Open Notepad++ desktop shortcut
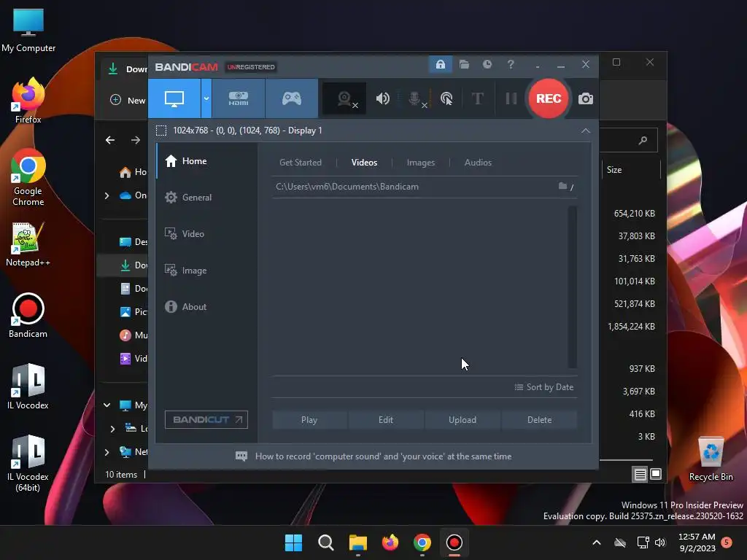 28,244
